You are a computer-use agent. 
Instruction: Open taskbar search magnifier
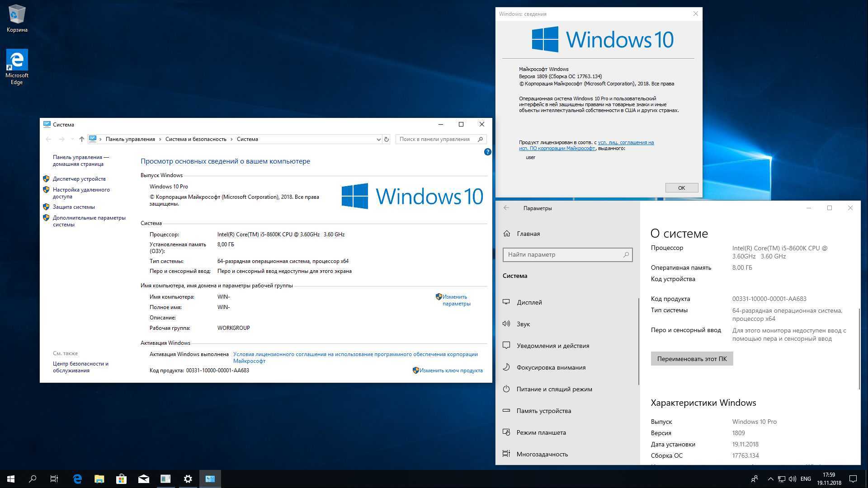click(33, 479)
